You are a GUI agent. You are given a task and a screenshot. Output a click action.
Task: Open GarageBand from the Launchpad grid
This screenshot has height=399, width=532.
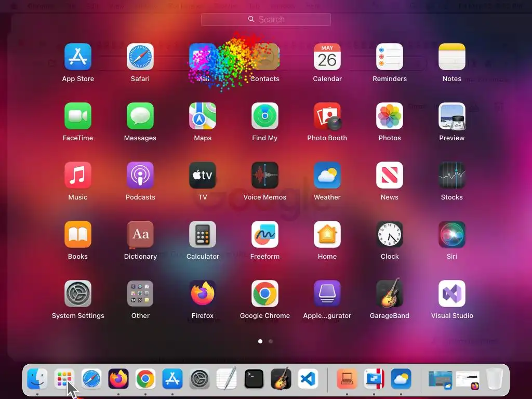(390, 293)
